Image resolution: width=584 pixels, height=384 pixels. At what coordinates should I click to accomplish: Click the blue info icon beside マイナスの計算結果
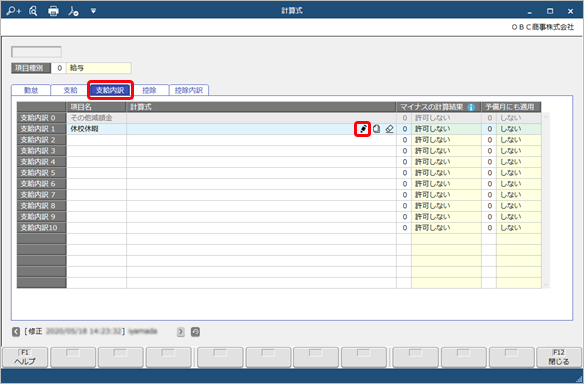[x=471, y=107]
